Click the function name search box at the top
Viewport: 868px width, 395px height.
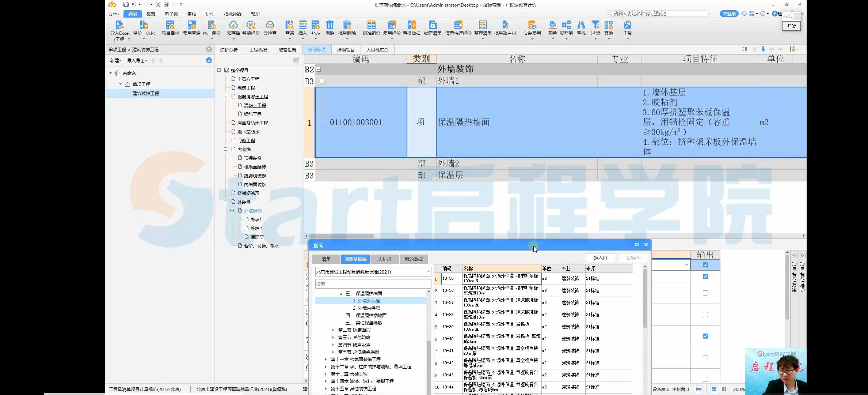pyautogui.click(x=657, y=14)
